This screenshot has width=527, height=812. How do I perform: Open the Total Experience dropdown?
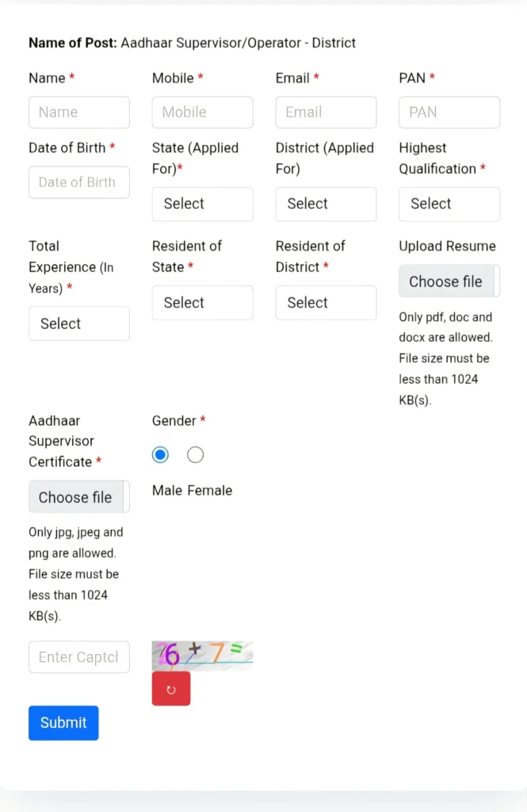click(78, 324)
